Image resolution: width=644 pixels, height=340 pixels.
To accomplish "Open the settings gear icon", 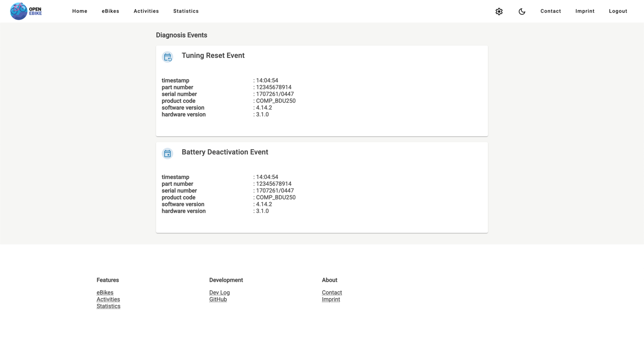I will [x=499, y=11].
